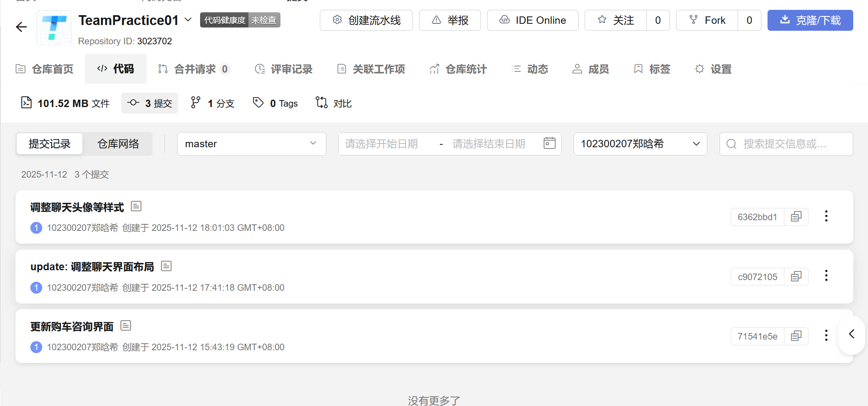Click the TeamPractice01 repository avatar
This screenshot has width=868, height=406.
[54, 27]
